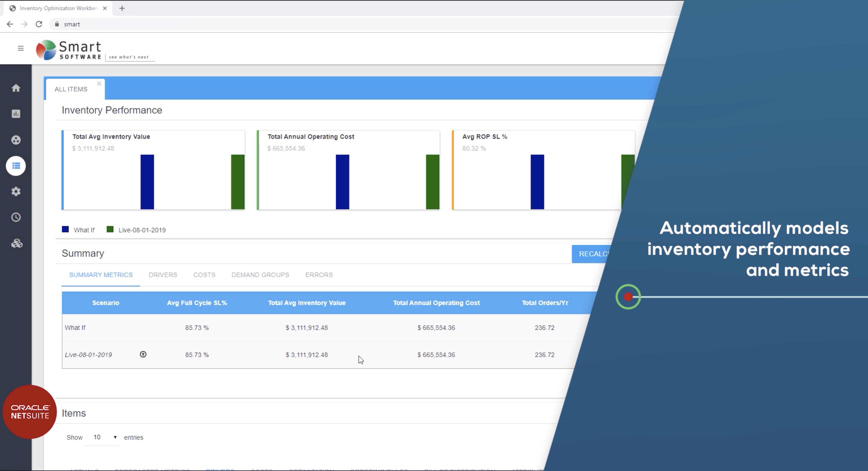
Task: Open the stacked cubes inventory icon in sidebar
Action: [x=15, y=243]
